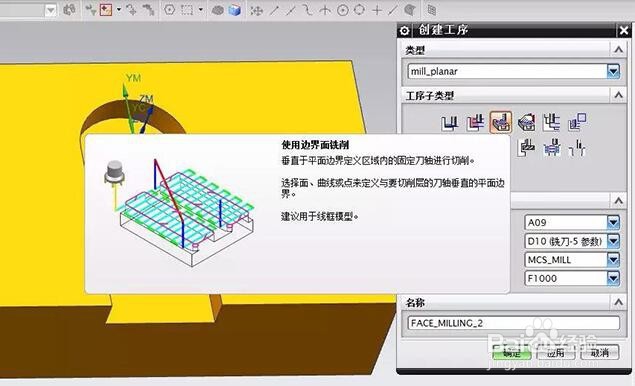
Task: Open the mill_planar type dropdown
Action: pos(613,71)
